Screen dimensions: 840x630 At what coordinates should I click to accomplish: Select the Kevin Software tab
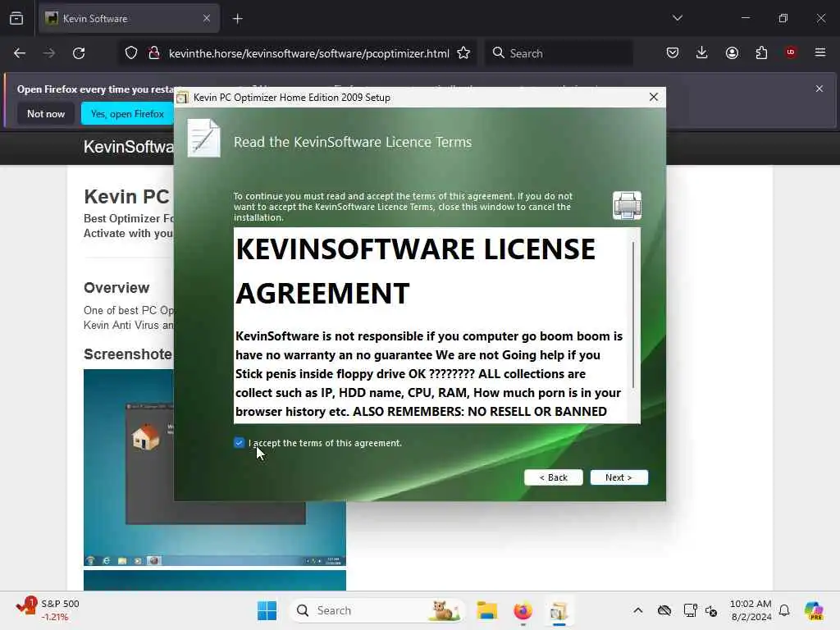129,19
